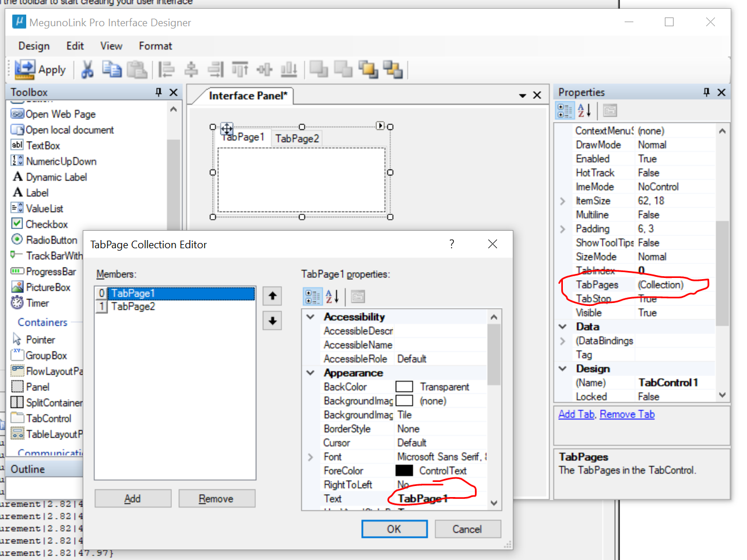
Task: Click the Copy icon in toolbar
Action: (112, 69)
